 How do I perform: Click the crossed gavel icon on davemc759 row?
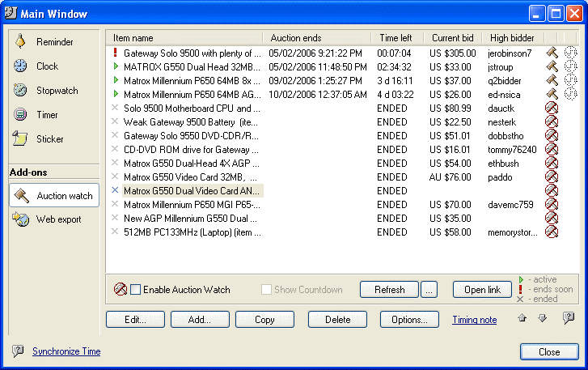coord(552,205)
